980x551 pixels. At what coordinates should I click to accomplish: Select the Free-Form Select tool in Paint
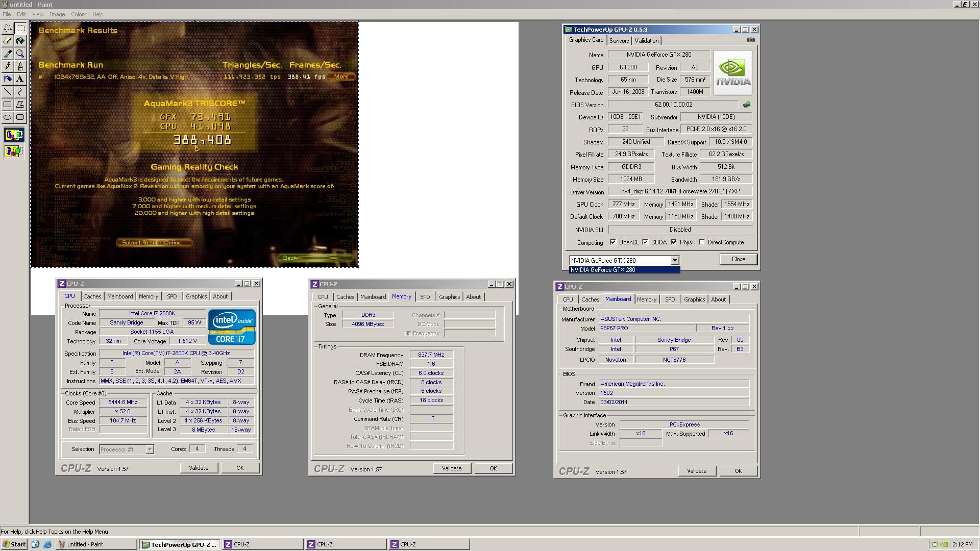coord(8,28)
